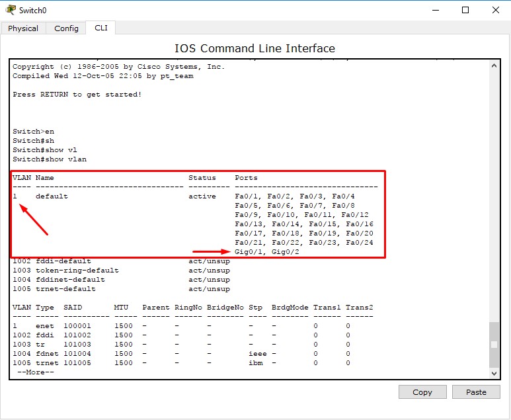The width and height of the screenshot is (511, 420).
Task: Click the 'default' VLAN name
Action: [52, 196]
